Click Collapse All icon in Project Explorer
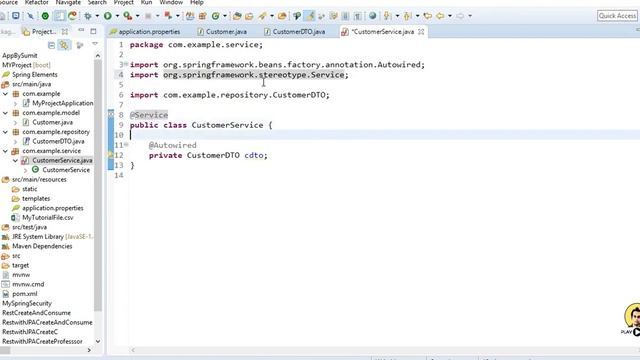Screen dimensions: 640x360 coord(51,45)
